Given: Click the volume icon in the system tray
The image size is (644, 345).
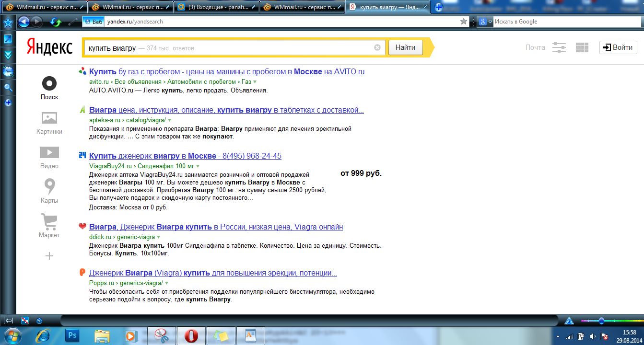Looking at the screenshot, I should 593,336.
